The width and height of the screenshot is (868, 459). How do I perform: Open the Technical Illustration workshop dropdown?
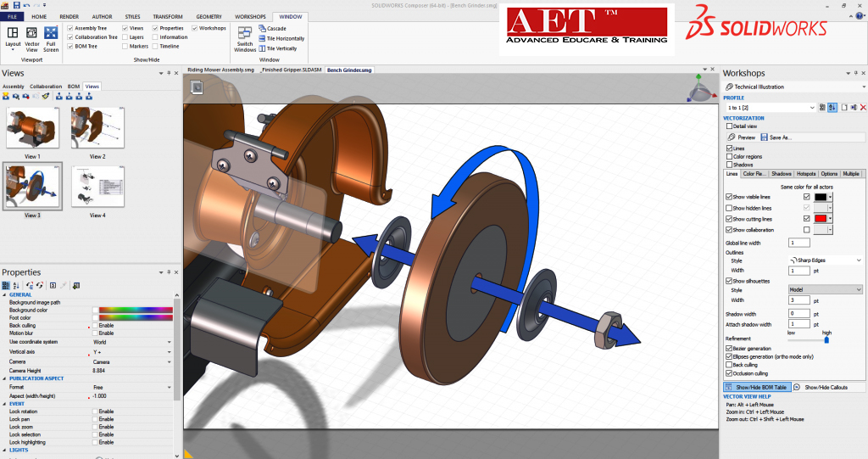click(860, 87)
